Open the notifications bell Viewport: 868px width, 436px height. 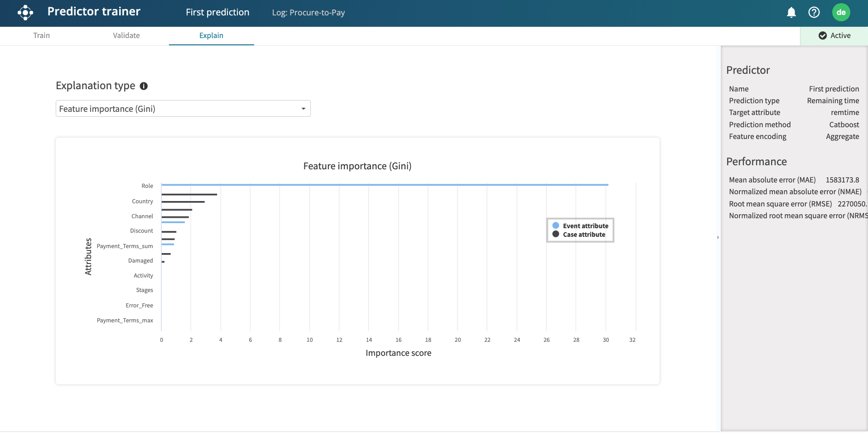791,12
